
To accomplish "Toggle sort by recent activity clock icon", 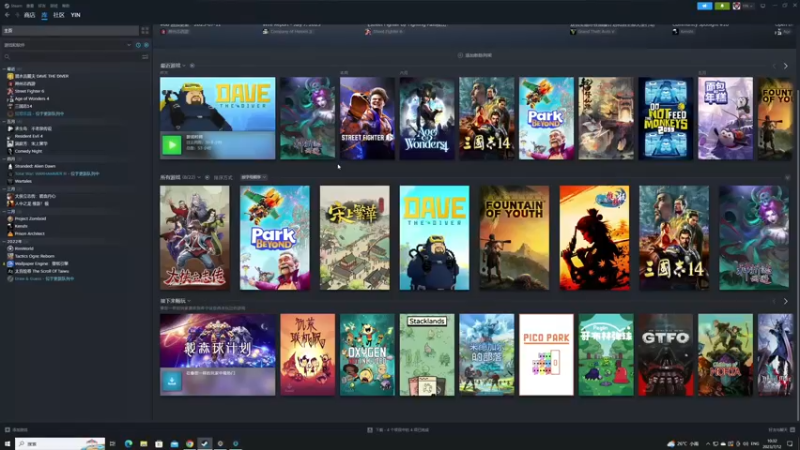I will [138, 45].
